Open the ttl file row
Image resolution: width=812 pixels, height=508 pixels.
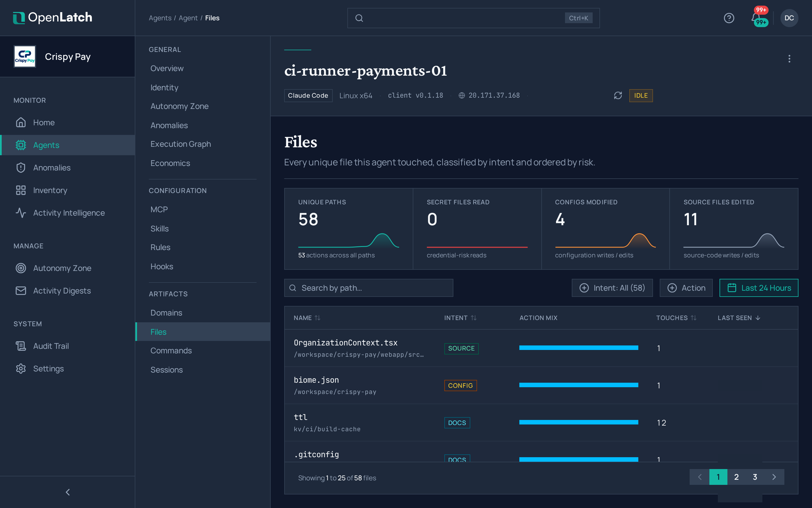(541, 422)
